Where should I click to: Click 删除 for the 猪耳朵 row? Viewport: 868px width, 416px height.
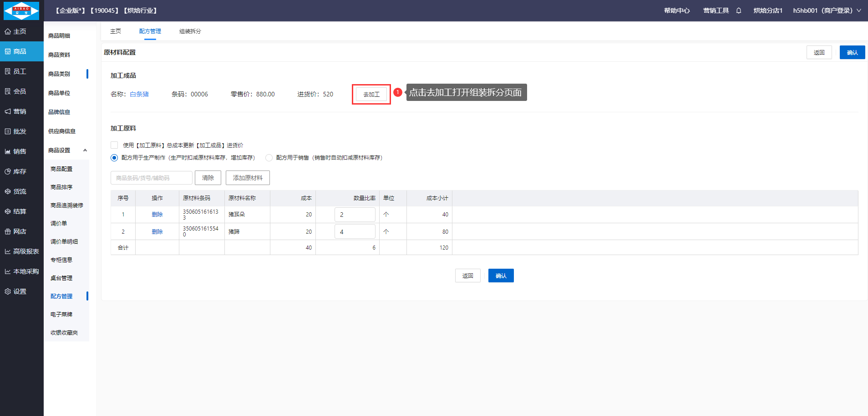pos(157,214)
